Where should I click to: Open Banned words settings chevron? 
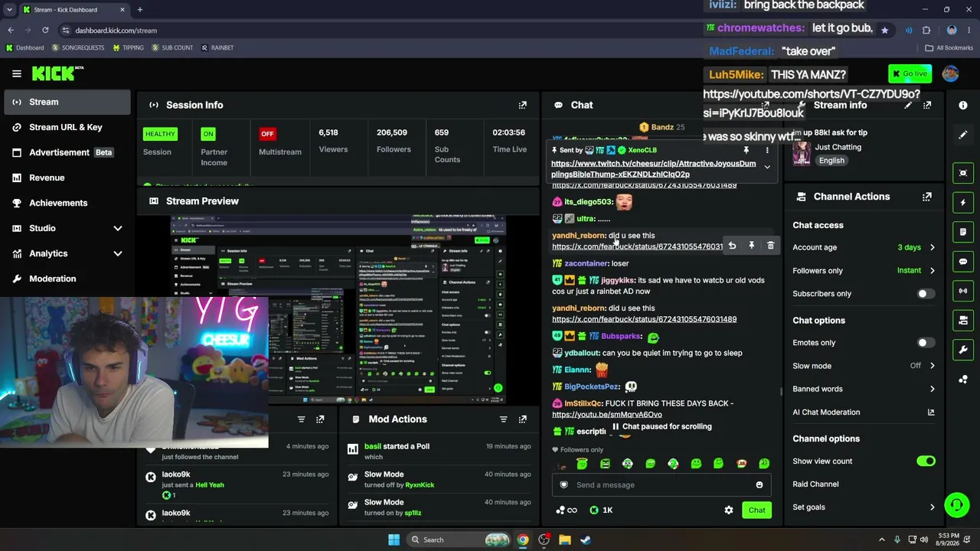pos(932,390)
